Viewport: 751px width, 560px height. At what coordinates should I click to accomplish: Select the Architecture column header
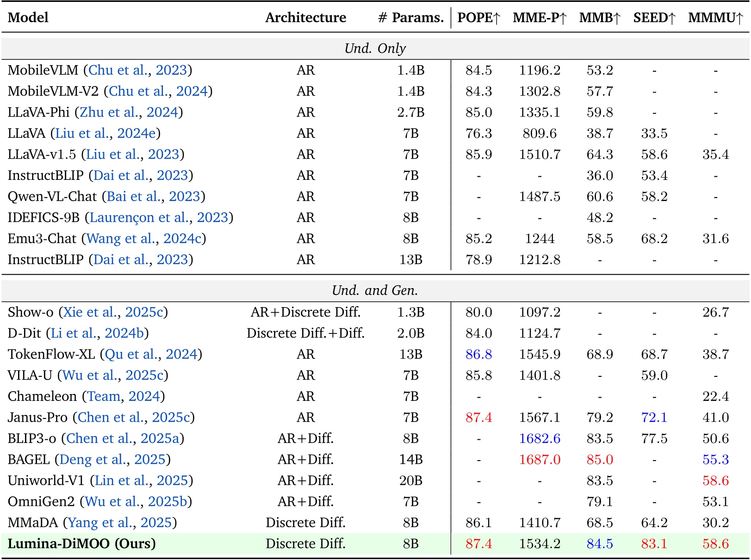[x=306, y=18]
